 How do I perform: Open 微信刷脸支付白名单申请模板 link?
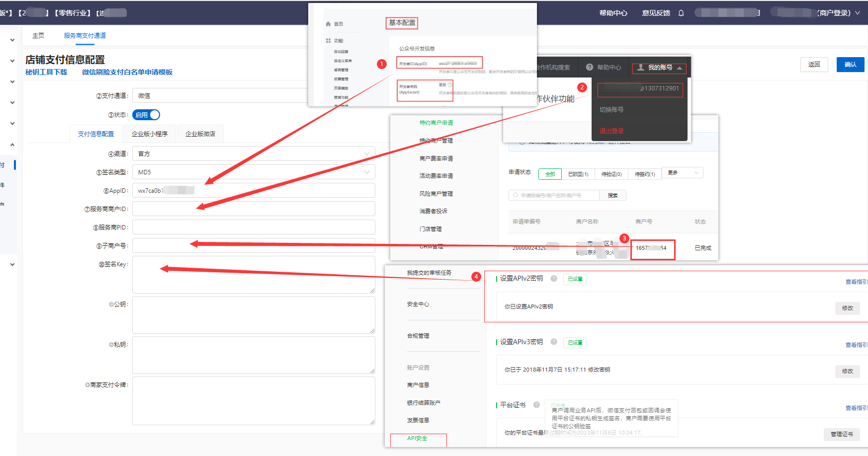127,73
